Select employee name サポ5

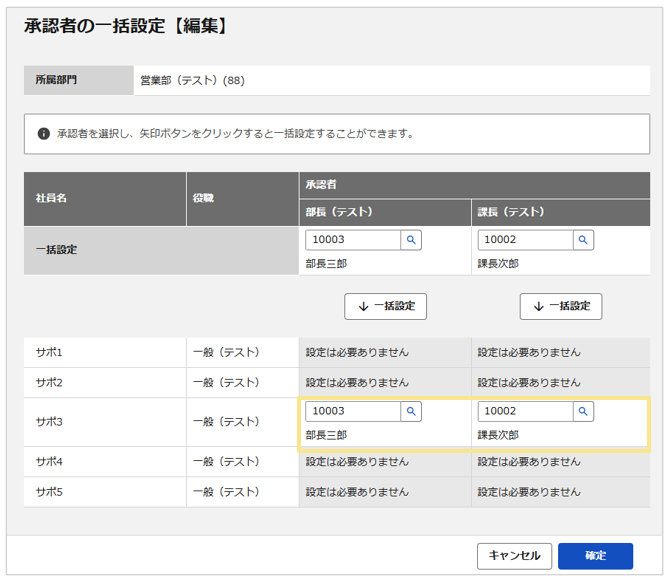(x=49, y=492)
